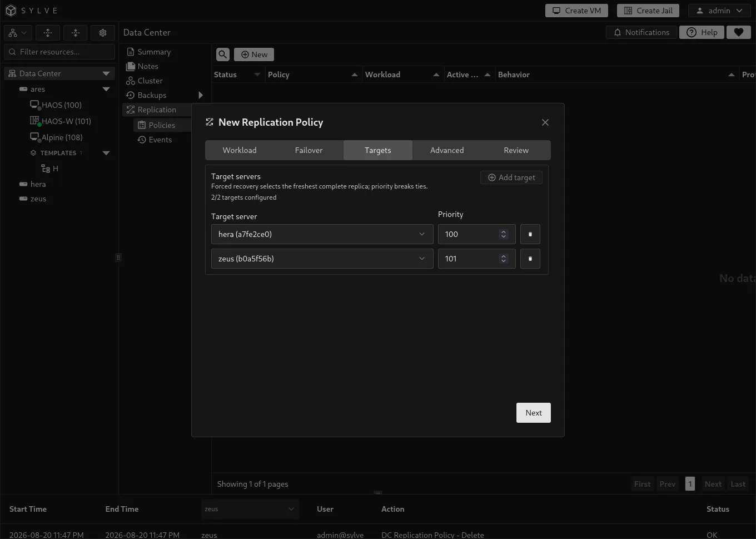Click the Action column header
Viewport: 756px width, 539px height.
coord(392,509)
